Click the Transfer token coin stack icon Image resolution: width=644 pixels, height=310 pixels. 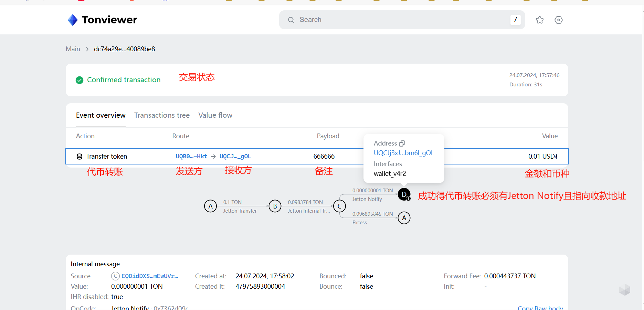click(80, 157)
